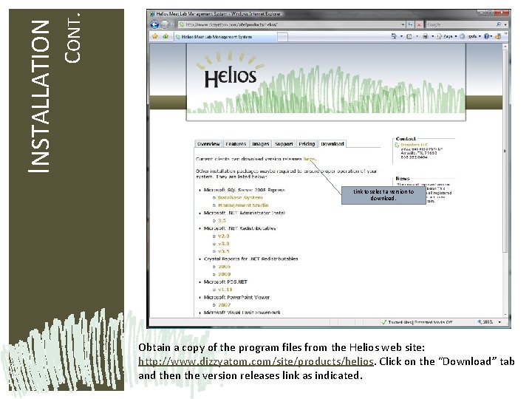Click the last command bar icon after Help
This screenshot has height=399, width=532.
coord(498,36)
